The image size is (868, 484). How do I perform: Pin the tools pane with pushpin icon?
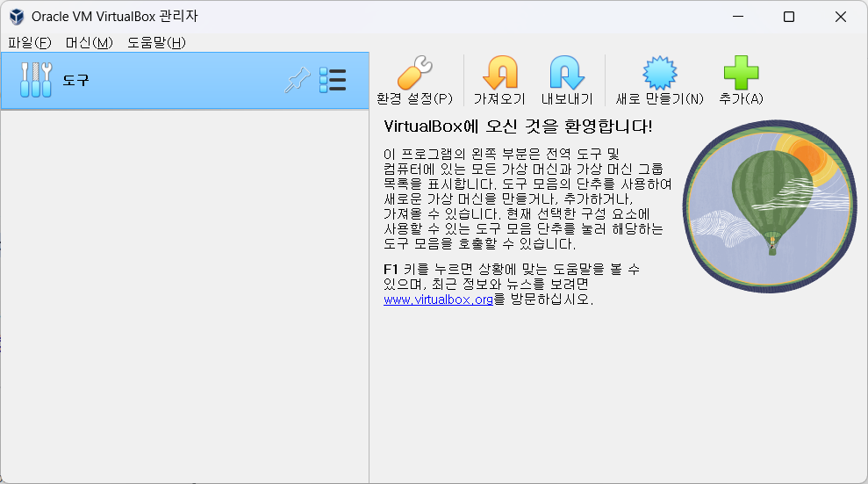(x=298, y=80)
